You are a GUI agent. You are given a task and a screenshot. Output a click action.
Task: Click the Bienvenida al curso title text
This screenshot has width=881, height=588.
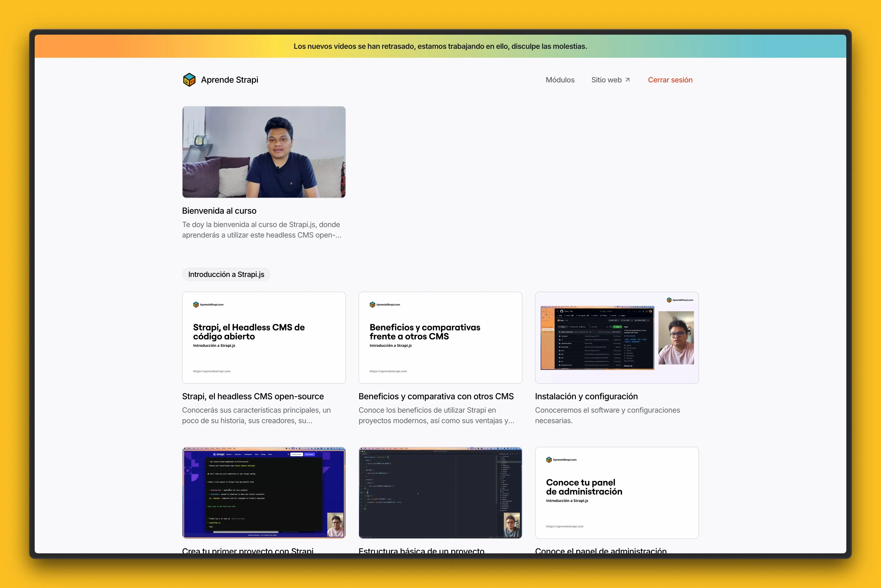(x=219, y=210)
